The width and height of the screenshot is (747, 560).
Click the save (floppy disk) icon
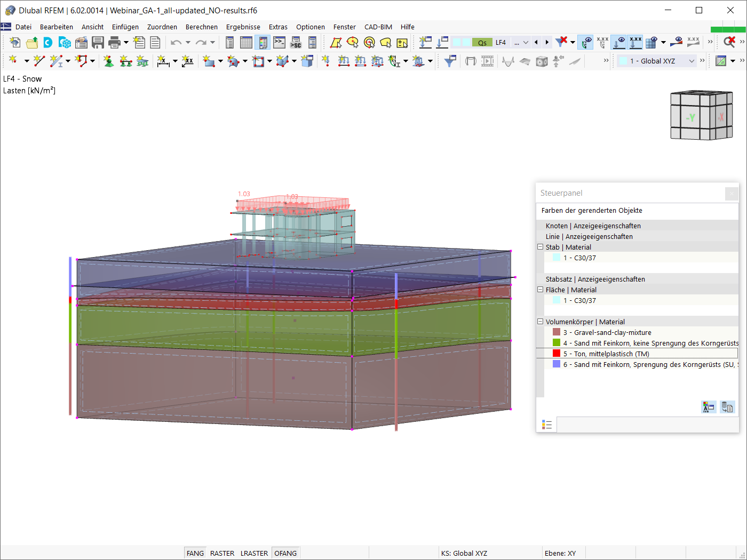98,43
